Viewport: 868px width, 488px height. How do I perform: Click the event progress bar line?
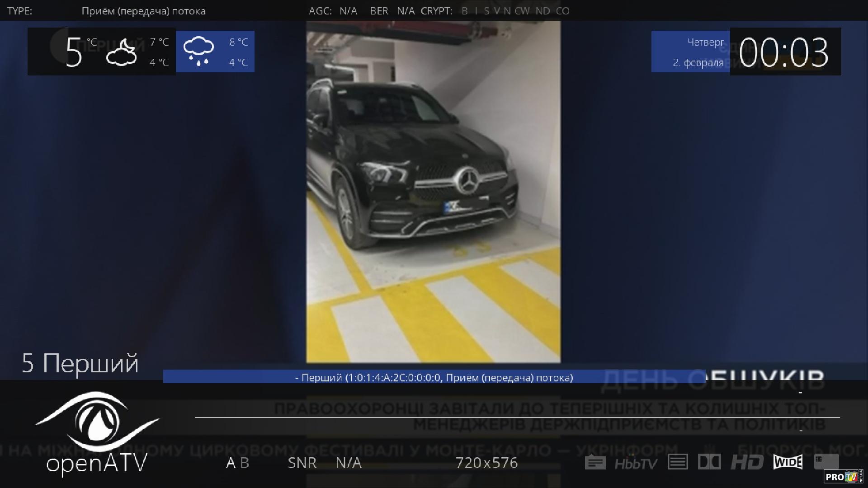pos(517,417)
